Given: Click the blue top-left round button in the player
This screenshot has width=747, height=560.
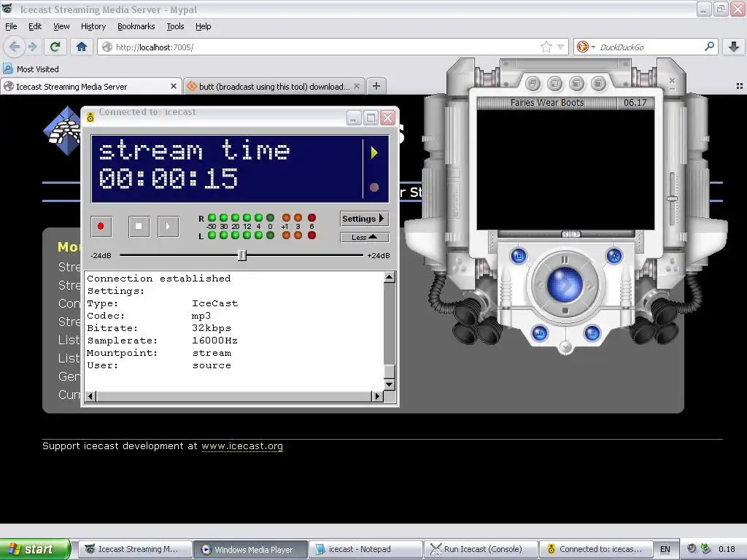Looking at the screenshot, I should (x=519, y=256).
